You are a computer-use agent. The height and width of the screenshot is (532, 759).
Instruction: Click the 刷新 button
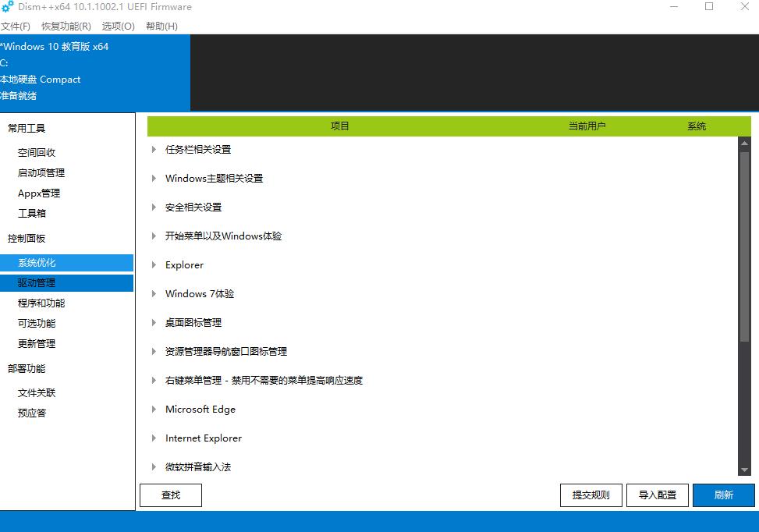724,495
